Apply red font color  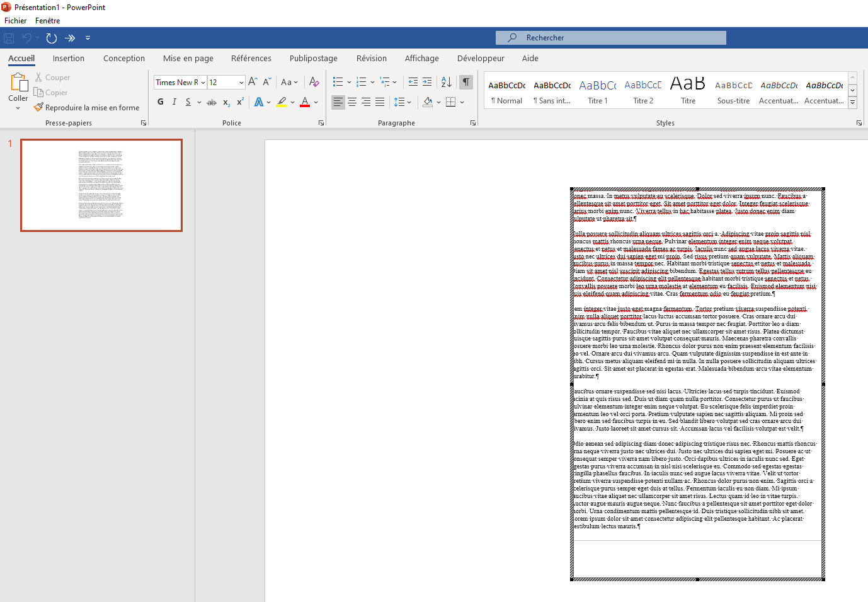coord(305,101)
